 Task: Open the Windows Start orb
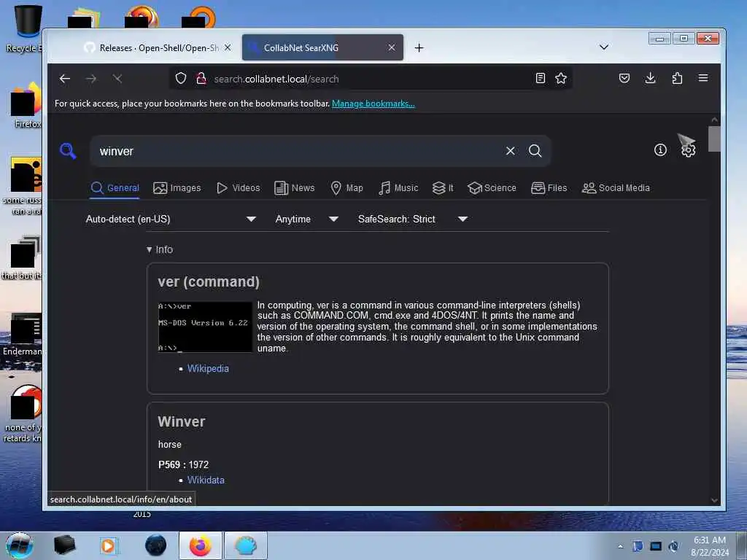pyautogui.click(x=19, y=545)
